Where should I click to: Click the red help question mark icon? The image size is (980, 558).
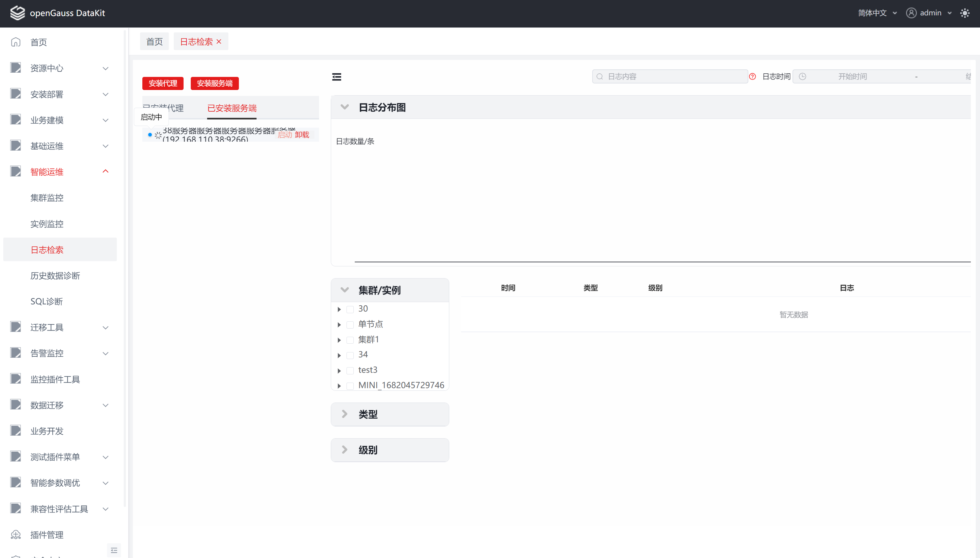coord(753,77)
